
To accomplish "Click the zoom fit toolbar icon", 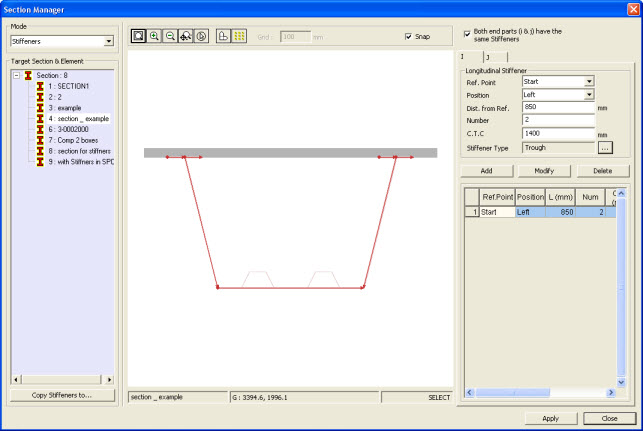I will 139,35.
